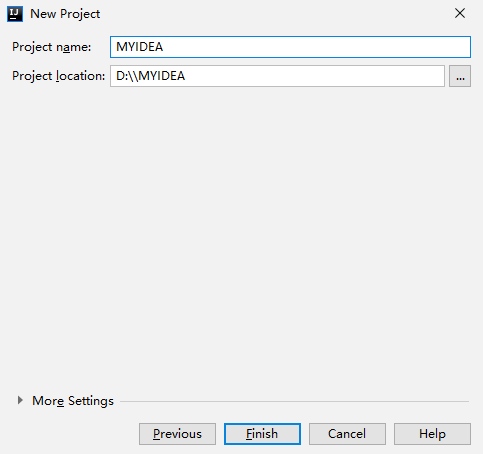Place cursor on D:\\MYIDEA path text

[x=150, y=76]
